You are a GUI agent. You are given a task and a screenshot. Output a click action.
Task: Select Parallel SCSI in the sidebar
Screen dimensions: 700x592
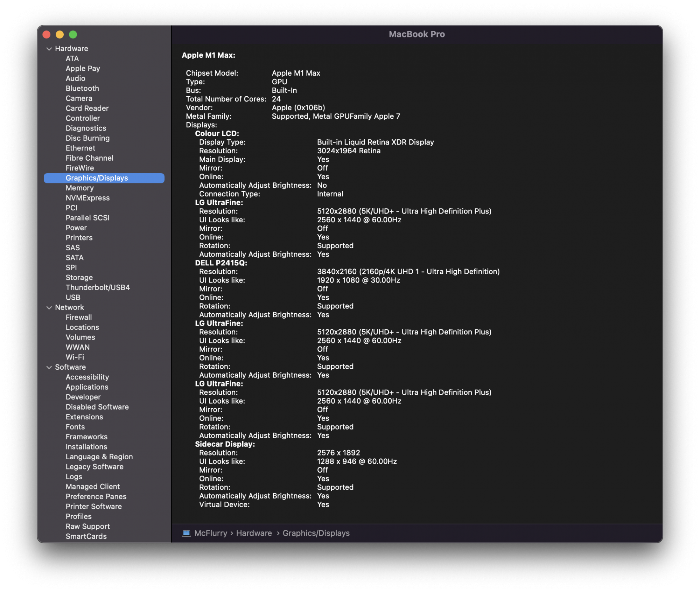click(x=87, y=218)
